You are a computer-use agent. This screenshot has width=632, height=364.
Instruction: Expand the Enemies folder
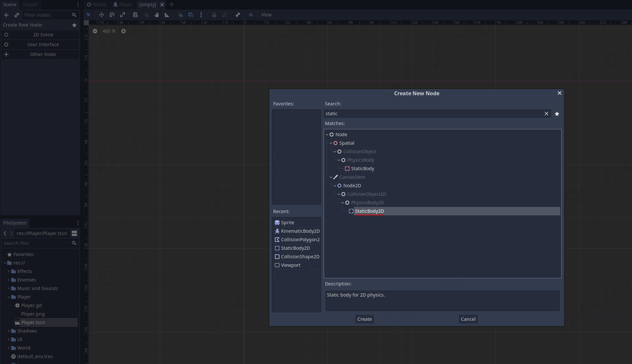point(9,280)
